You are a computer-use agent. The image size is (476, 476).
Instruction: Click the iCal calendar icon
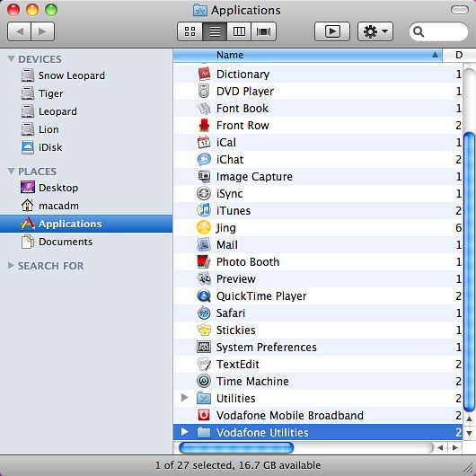[204, 143]
